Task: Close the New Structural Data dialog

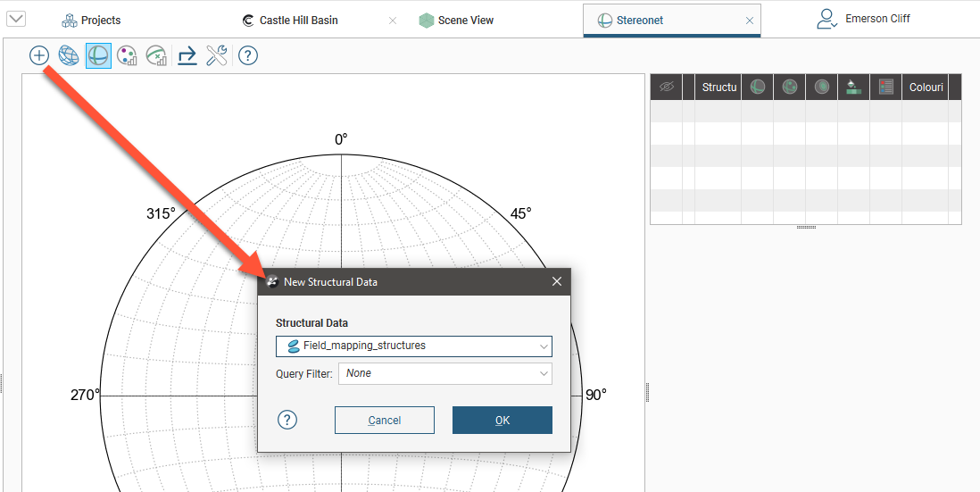Action: tap(557, 282)
